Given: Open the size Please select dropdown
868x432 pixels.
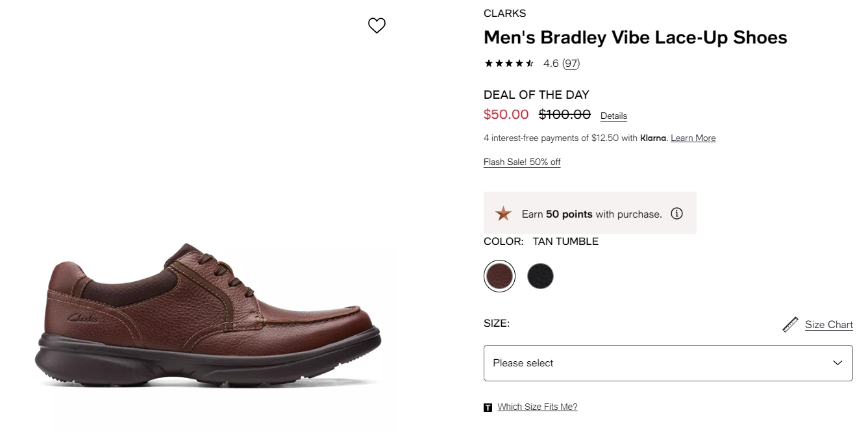Looking at the screenshot, I should (668, 363).
